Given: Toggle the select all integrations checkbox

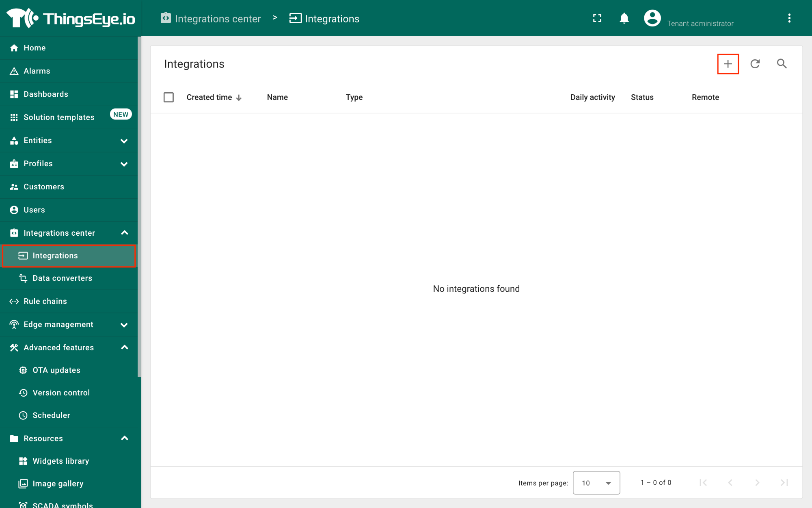Looking at the screenshot, I should (169, 98).
